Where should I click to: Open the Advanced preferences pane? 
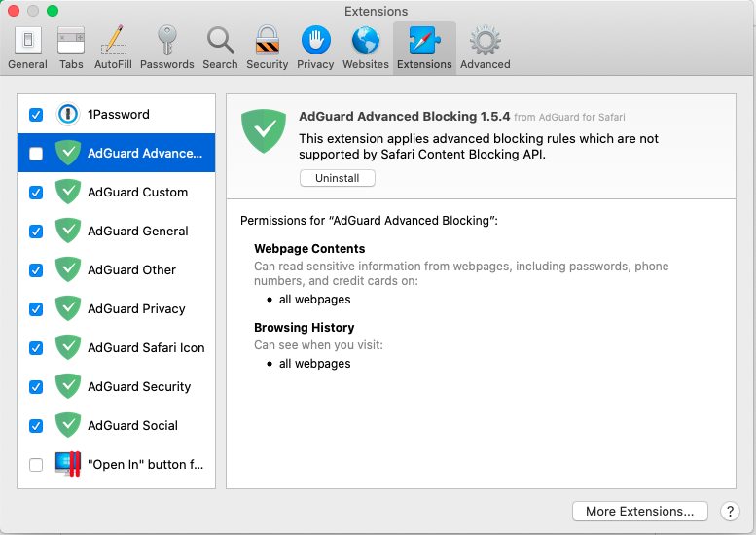coord(486,49)
